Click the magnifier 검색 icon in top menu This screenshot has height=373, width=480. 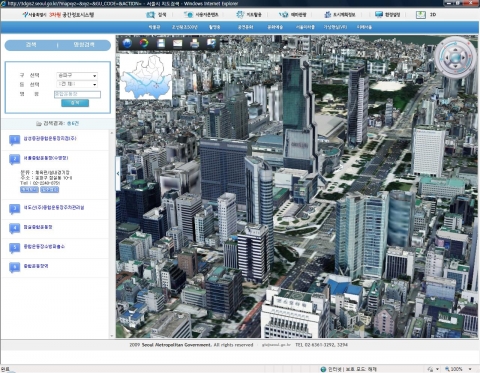click(x=151, y=15)
